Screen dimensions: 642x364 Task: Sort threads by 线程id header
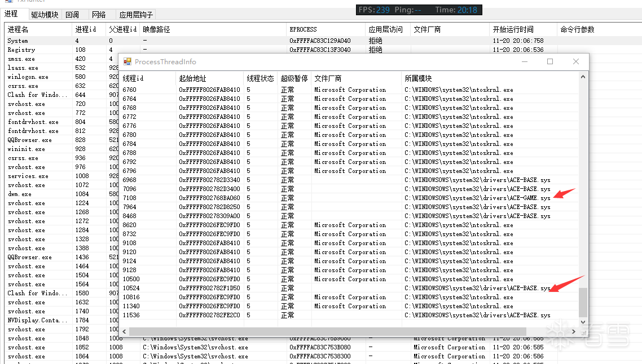(147, 78)
